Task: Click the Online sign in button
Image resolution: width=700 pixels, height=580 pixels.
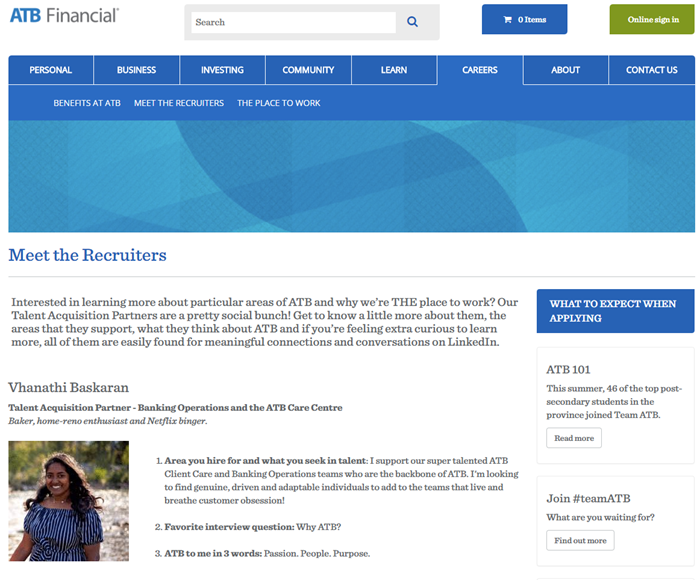Action: pos(652,19)
